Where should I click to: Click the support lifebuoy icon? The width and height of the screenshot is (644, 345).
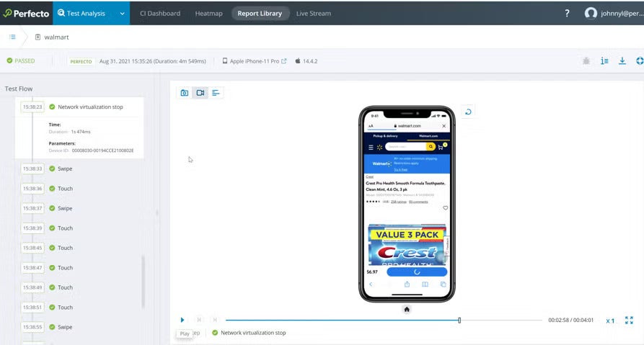pos(640,61)
